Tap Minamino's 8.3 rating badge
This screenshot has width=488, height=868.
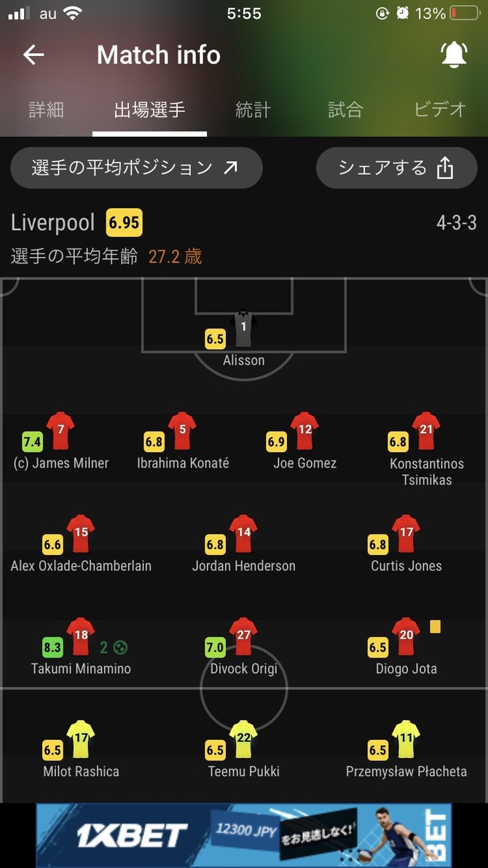[x=52, y=647]
